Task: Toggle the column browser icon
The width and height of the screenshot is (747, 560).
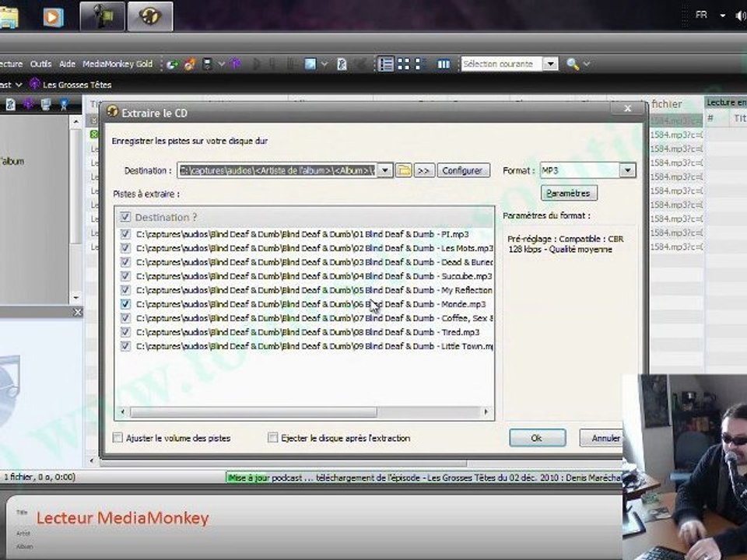Action: tap(444, 64)
